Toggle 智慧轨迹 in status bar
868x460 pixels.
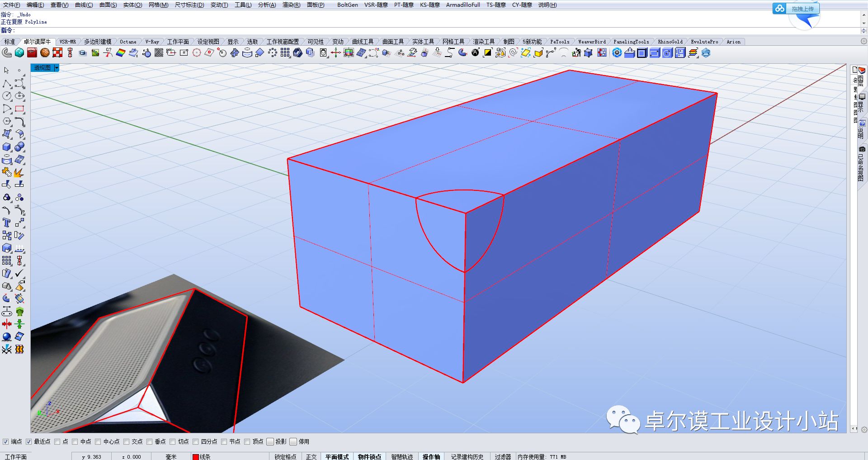tap(402, 456)
